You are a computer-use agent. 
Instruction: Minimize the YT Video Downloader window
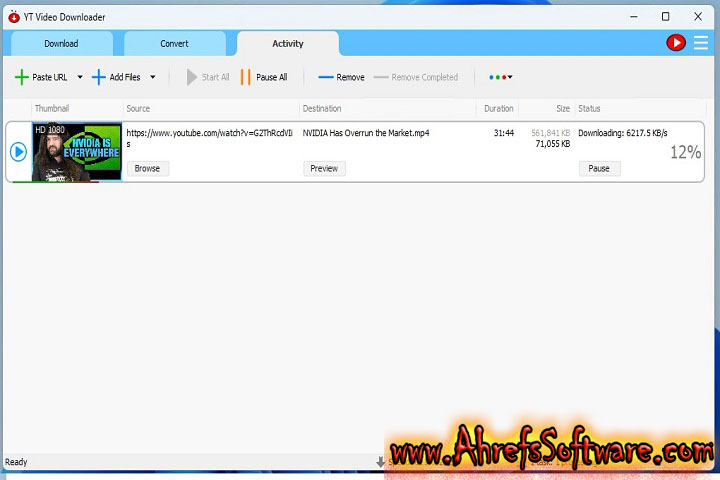pos(634,17)
